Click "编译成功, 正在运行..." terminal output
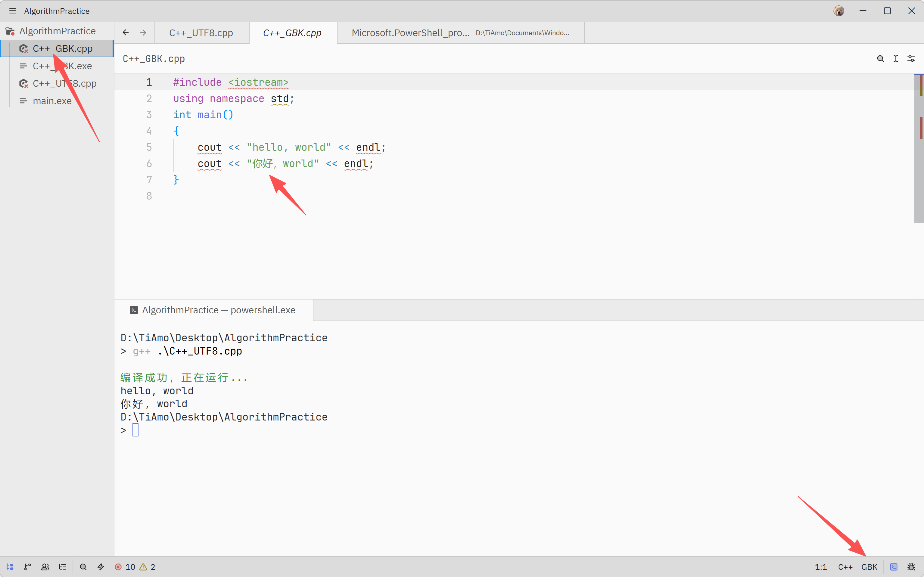This screenshot has width=924, height=577. [x=184, y=377]
